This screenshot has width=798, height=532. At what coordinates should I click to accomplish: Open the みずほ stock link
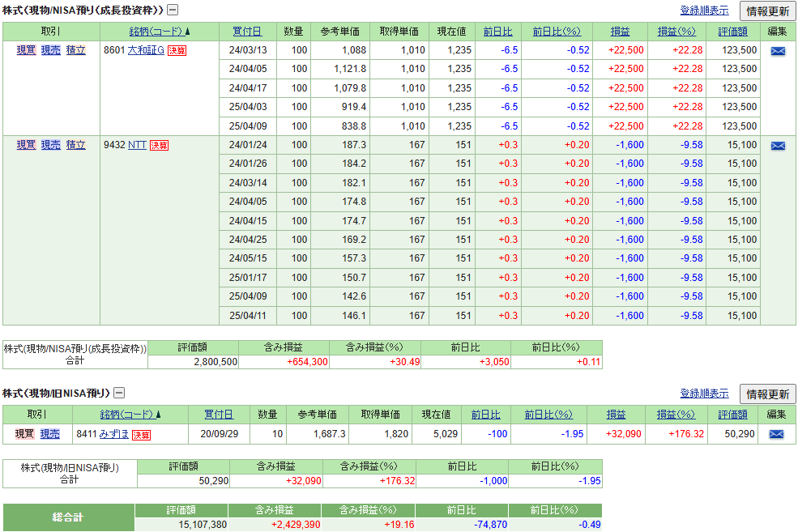[x=114, y=433]
